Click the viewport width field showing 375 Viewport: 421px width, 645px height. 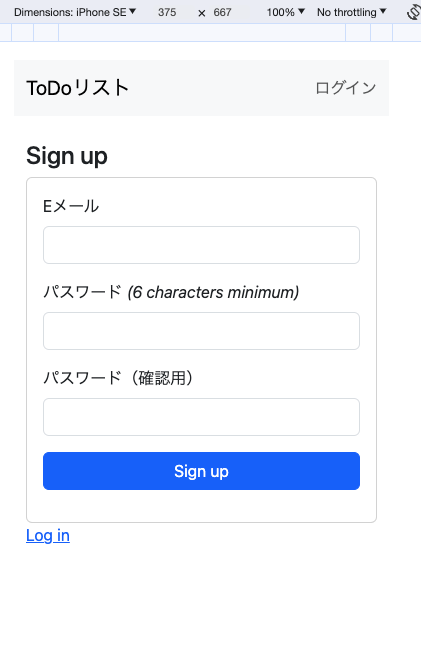[167, 12]
